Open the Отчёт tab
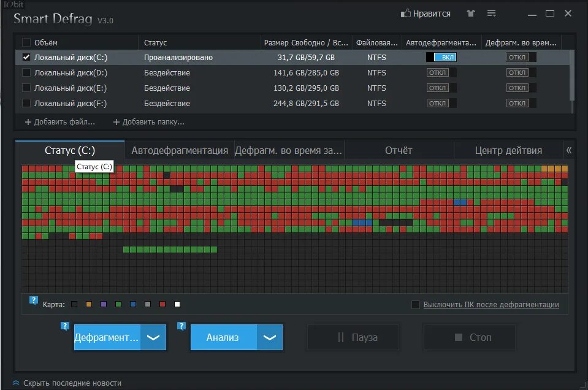The width and height of the screenshot is (588, 390). (x=399, y=150)
